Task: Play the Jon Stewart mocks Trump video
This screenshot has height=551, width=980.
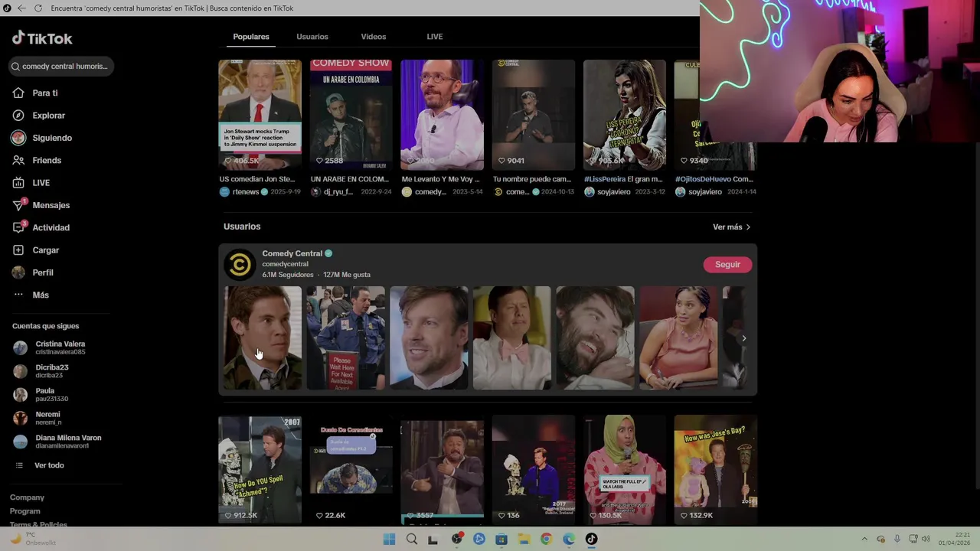Action: click(260, 115)
